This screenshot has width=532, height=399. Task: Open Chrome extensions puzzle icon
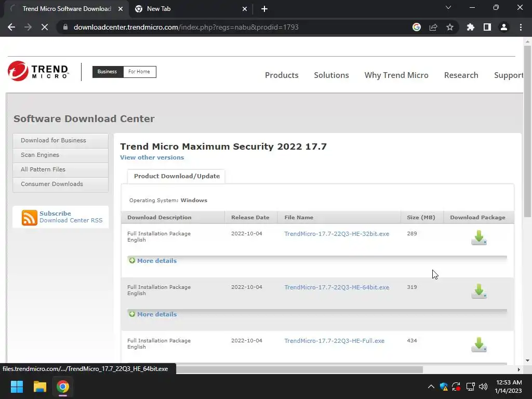[x=471, y=27]
